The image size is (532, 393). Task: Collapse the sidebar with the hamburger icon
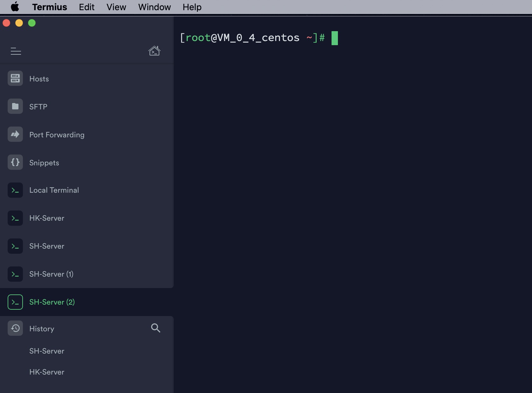(x=16, y=51)
